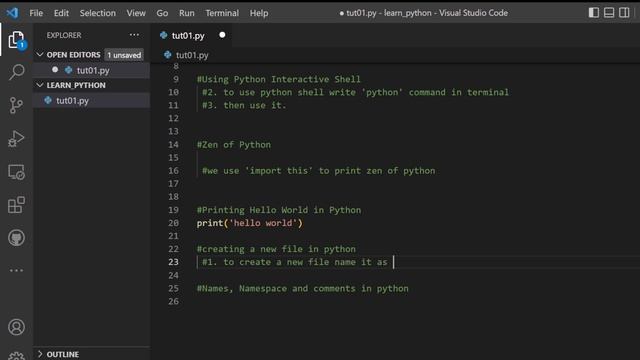The height and width of the screenshot is (360, 640).
Task: Click line number 20 in gutter
Action: coord(173,223)
